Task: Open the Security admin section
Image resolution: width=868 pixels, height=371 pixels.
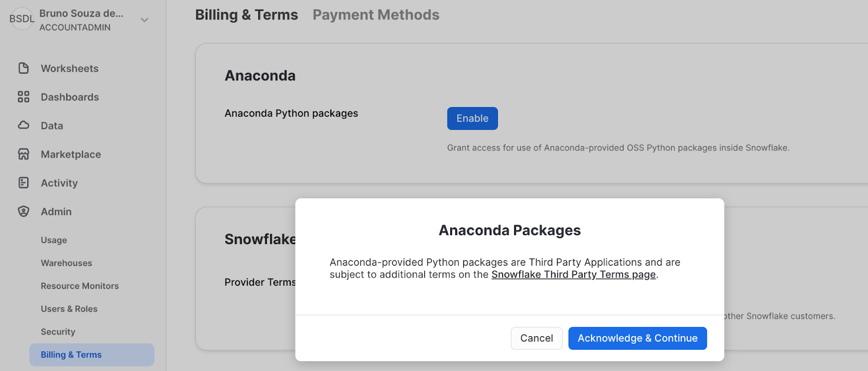Action: [x=58, y=332]
